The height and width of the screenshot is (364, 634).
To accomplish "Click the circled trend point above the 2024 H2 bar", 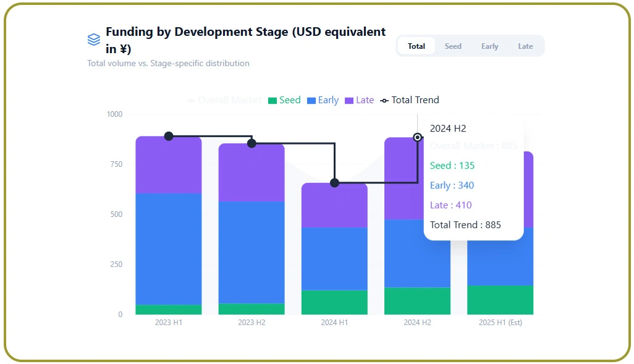I will pyautogui.click(x=418, y=137).
